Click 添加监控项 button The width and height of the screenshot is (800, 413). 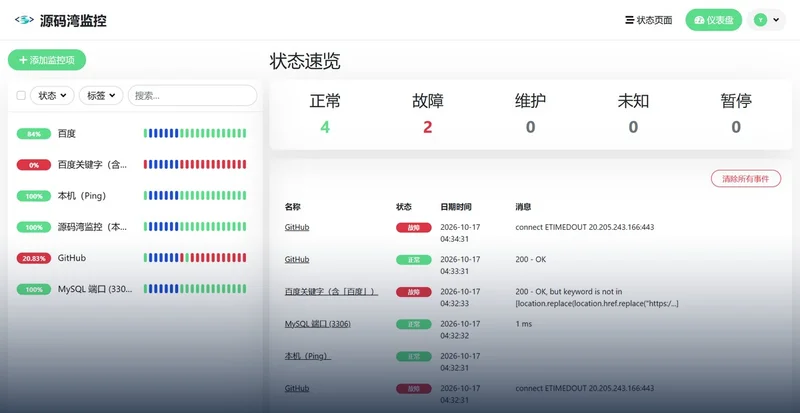pos(47,60)
